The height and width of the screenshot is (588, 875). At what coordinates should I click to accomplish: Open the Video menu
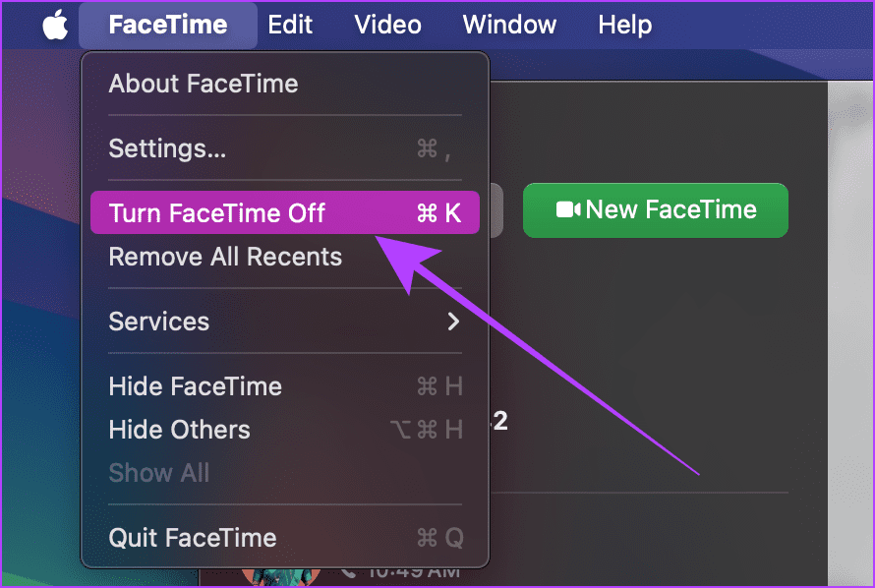tap(387, 25)
